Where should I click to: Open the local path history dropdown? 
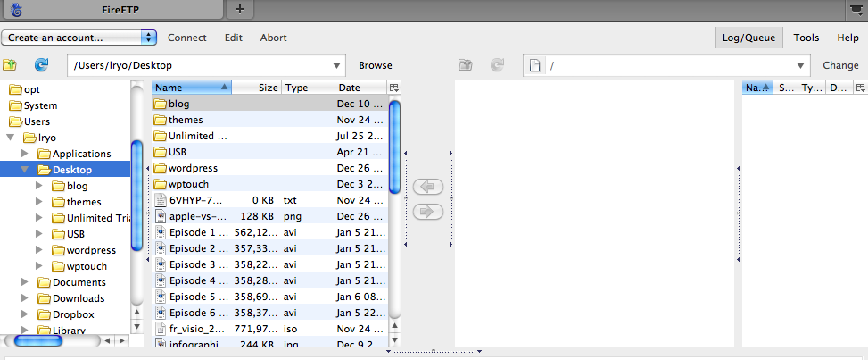tap(336, 65)
